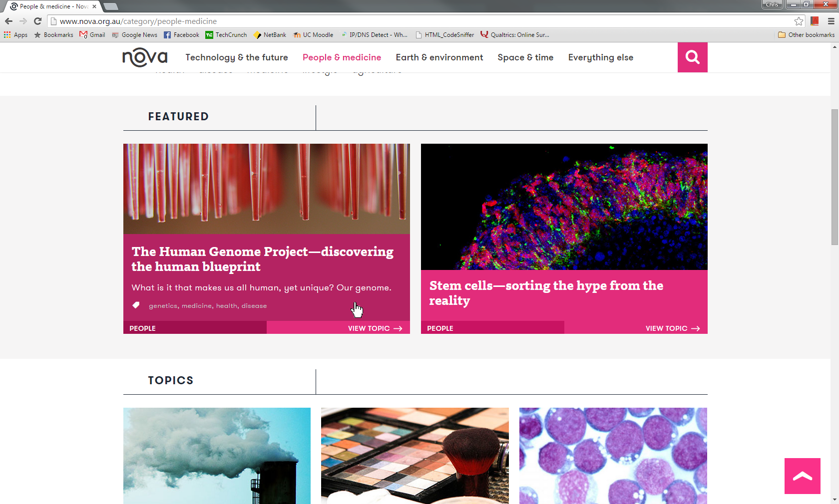Image resolution: width=839 pixels, height=504 pixels.
Task: Open the Qualtrics bookmark
Action: coord(515,35)
